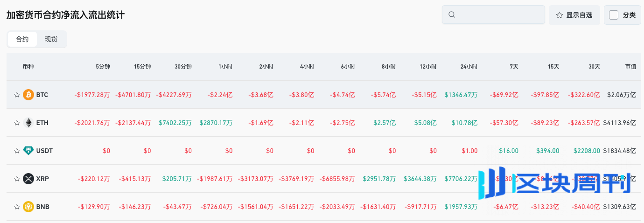Select the 合约 tab
This screenshot has width=644, height=223.
[x=22, y=39]
